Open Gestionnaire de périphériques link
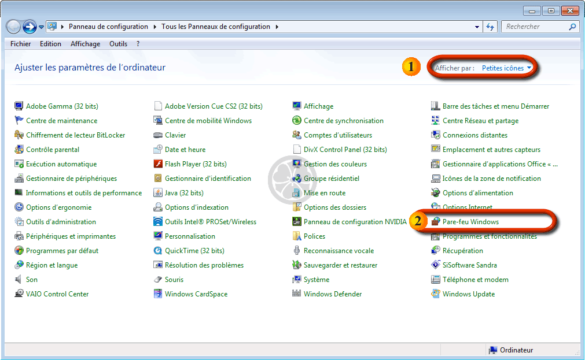Image resolution: width=585 pixels, height=360 pixels. click(71, 178)
